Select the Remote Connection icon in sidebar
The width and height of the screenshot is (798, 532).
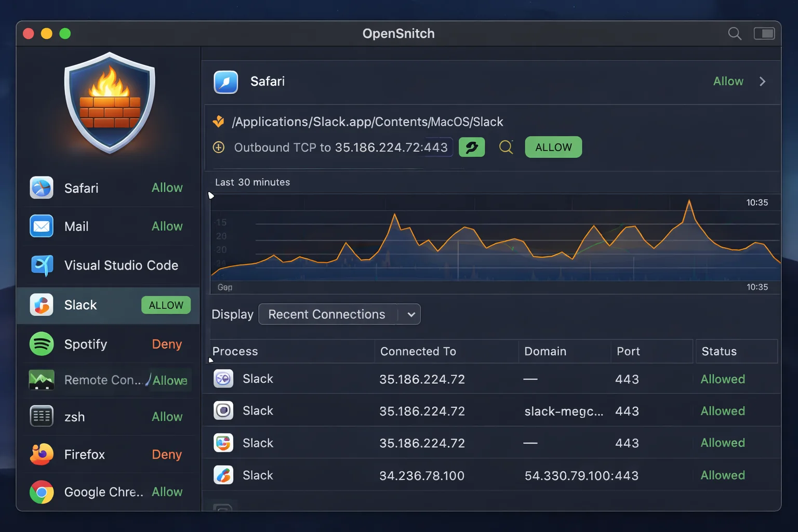pyautogui.click(x=42, y=380)
